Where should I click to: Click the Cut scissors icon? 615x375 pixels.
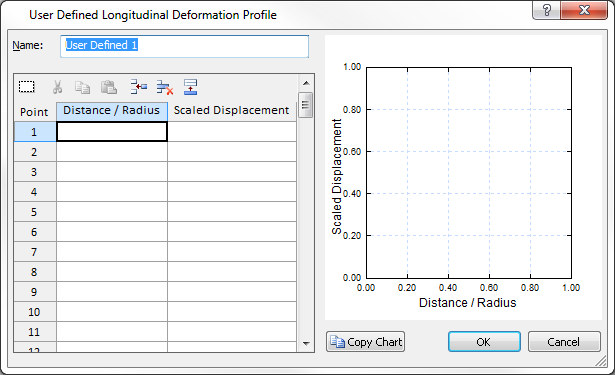point(57,87)
